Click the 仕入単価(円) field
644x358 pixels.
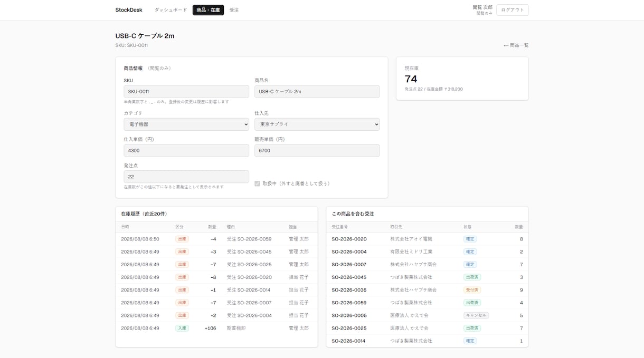coord(186,151)
